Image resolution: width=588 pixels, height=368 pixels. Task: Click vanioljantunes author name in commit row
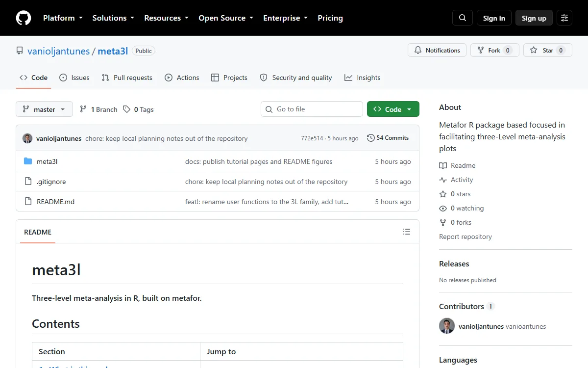pyautogui.click(x=59, y=138)
